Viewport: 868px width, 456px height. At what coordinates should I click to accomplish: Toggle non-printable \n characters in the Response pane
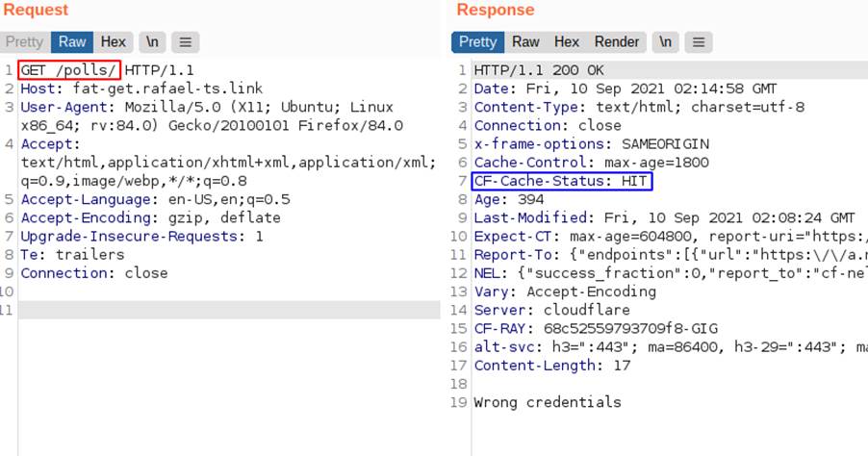tap(664, 42)
